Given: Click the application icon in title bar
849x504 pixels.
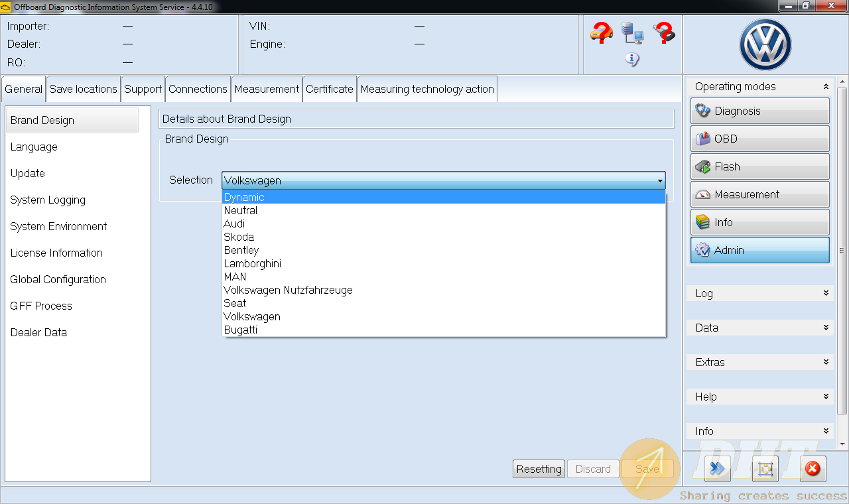Looking at the screenshot, I should pos(6,7).
